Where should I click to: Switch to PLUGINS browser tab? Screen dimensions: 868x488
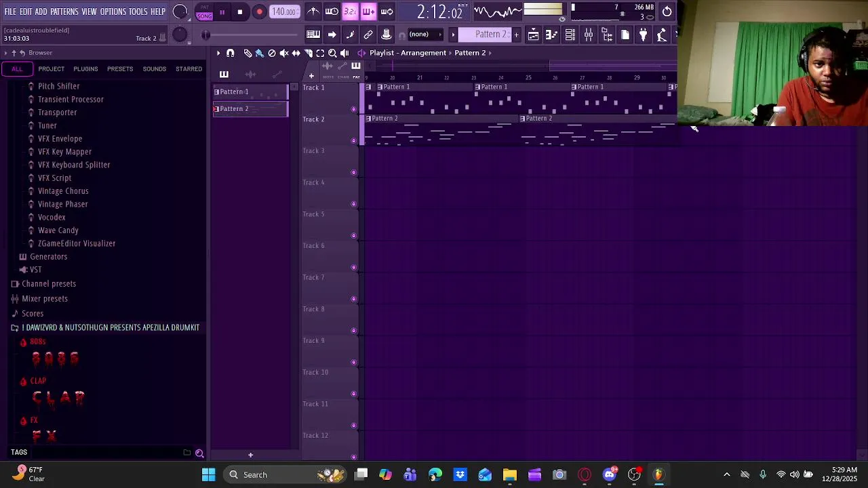pyautogui.click(x=85, y=69)
